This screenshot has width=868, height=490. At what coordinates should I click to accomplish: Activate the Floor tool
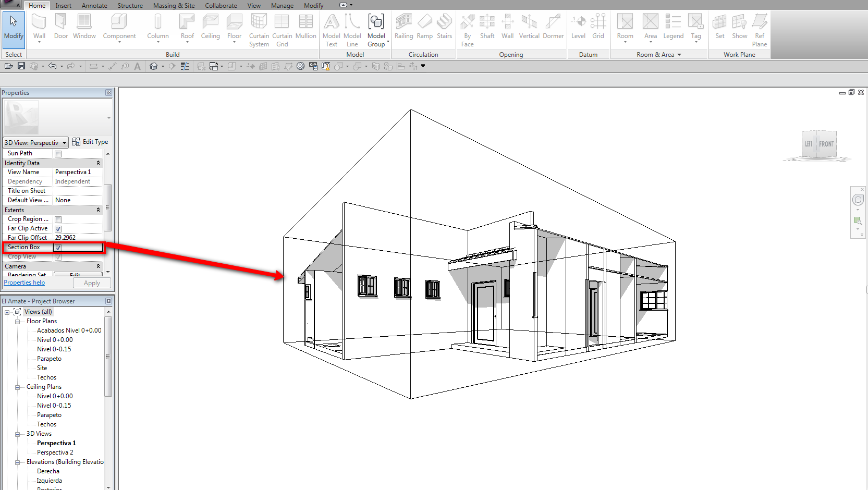click(235, 28)
